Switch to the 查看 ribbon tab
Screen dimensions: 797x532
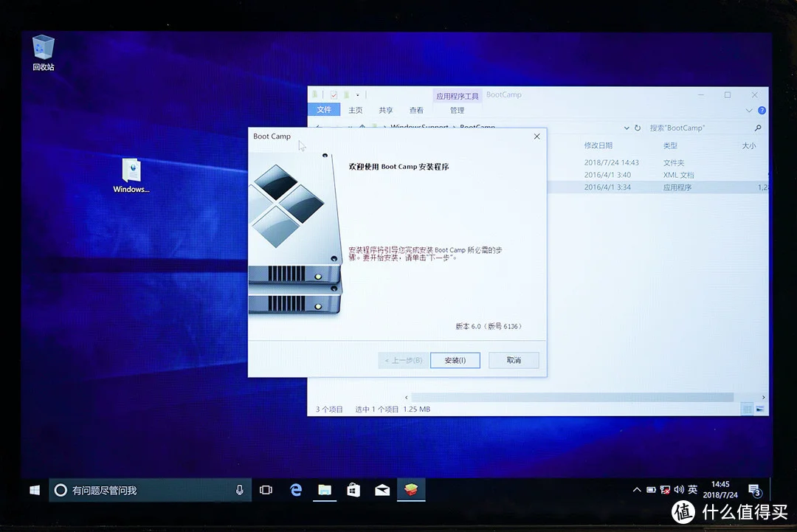click(x=416, y=110)
